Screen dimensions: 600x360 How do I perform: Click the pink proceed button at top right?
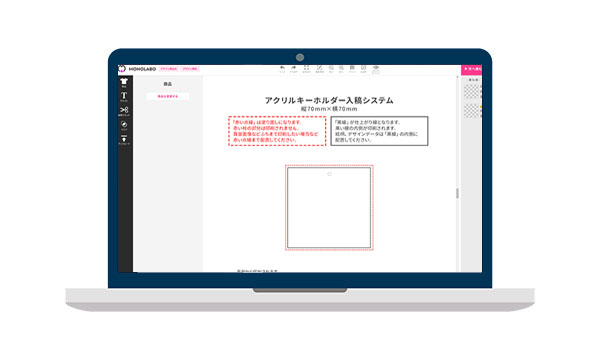tap(471, 69)
